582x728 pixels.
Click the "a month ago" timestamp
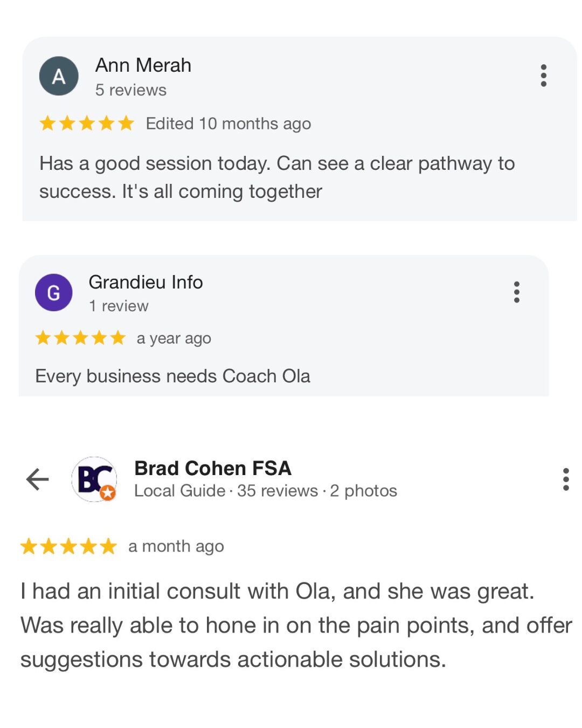tap(176, 546)
